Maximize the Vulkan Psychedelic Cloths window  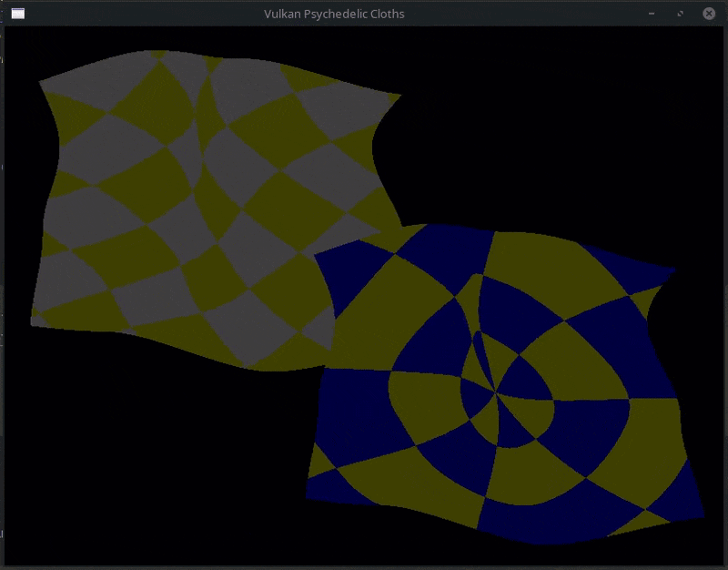(680, 14)
